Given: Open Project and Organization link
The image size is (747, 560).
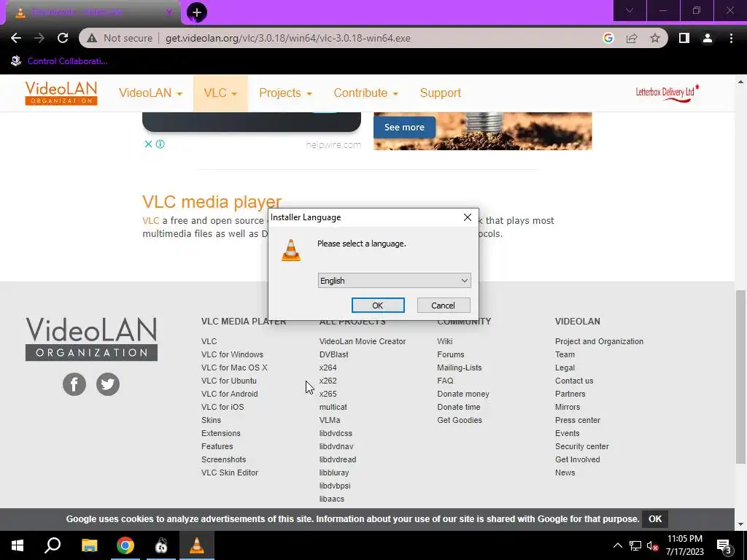Looking at the screenshot, I should pos(599,341).
